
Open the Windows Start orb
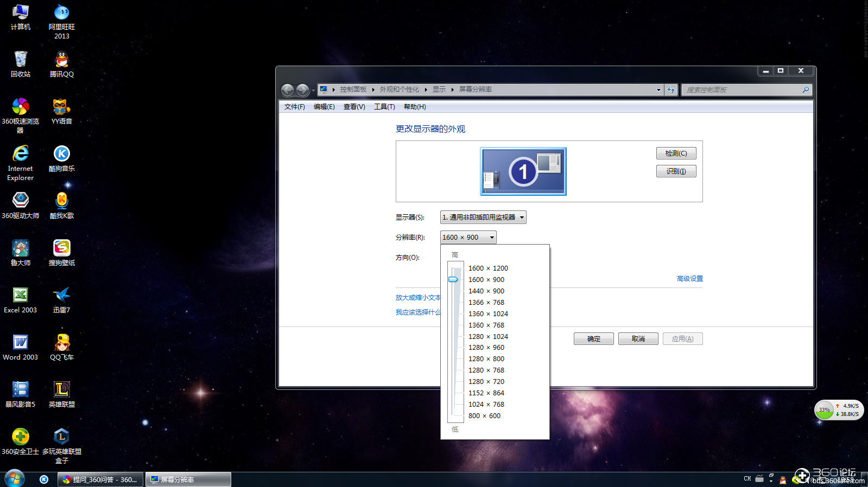[15, 479]
